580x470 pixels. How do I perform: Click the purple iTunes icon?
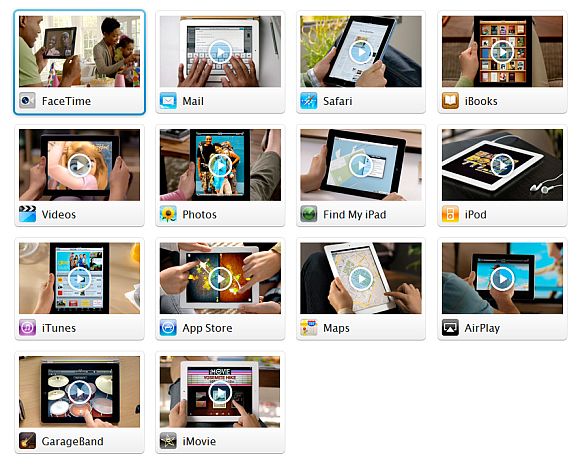coord(27,328)
